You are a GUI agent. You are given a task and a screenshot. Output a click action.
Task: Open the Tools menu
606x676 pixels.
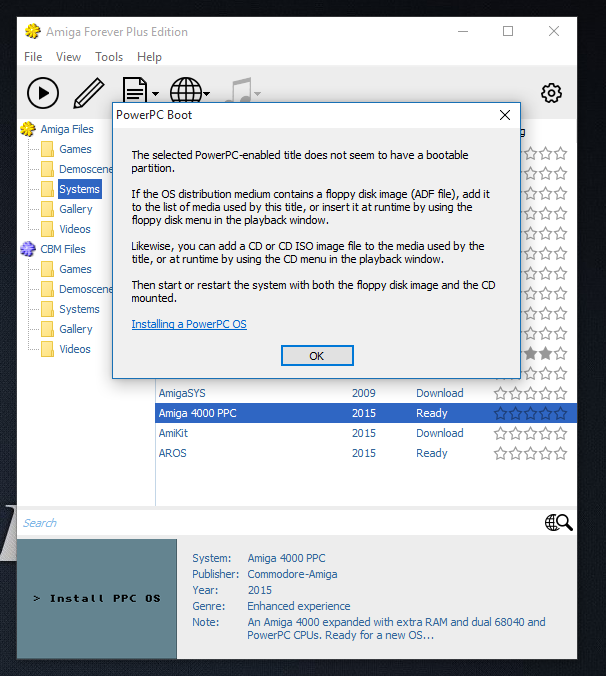109,57
